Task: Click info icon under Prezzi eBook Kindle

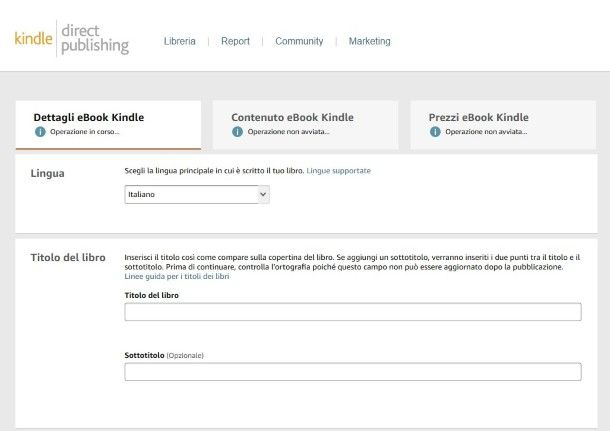Action: (x=436, y=131)
